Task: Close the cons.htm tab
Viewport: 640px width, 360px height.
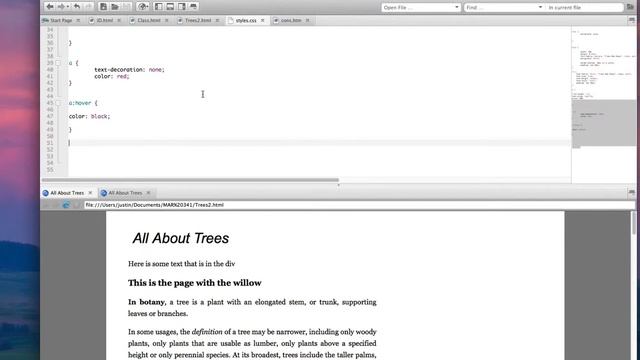Action: pyautogui.click(x=308, y=20)
